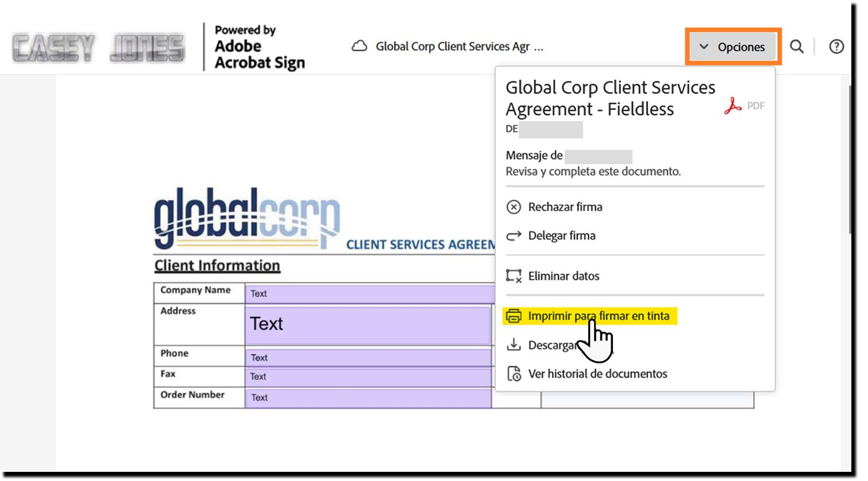Viewport: 868px width, 481px height.
Task: Click the Global Corp Client Services Agr title
Action: point(460,46)
